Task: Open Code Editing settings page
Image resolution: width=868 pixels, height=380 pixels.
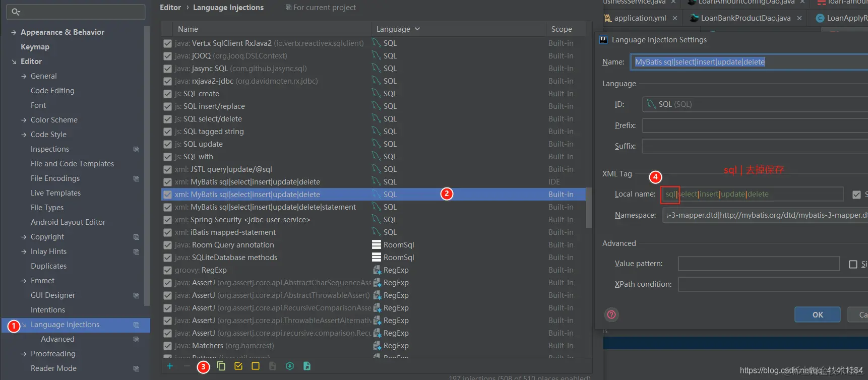Action: (x=52, y=91)
